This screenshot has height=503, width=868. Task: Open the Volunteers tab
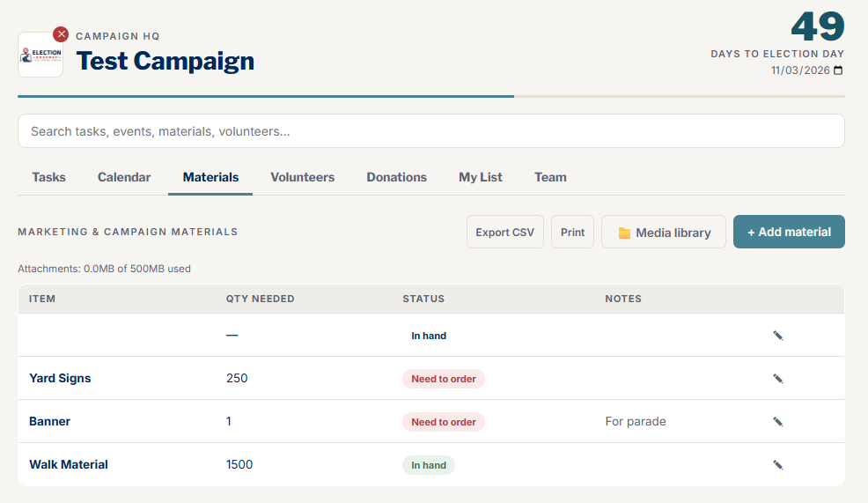302,177
